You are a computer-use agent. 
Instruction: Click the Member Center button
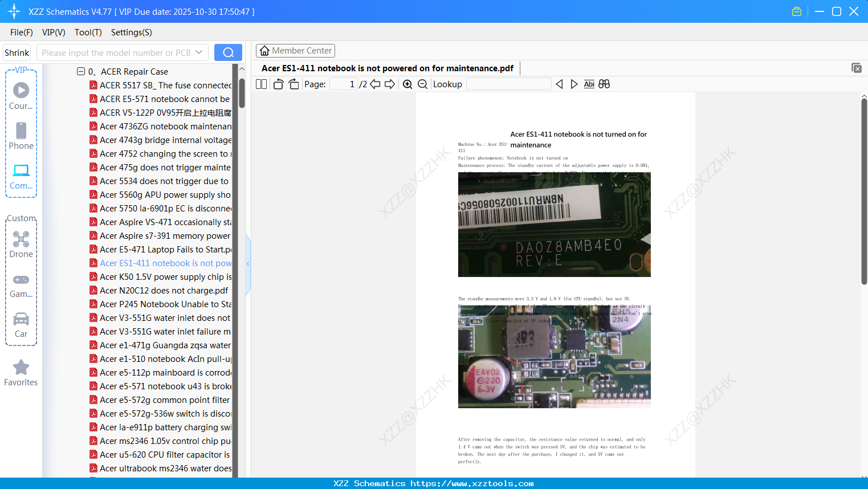coord(295,50)
